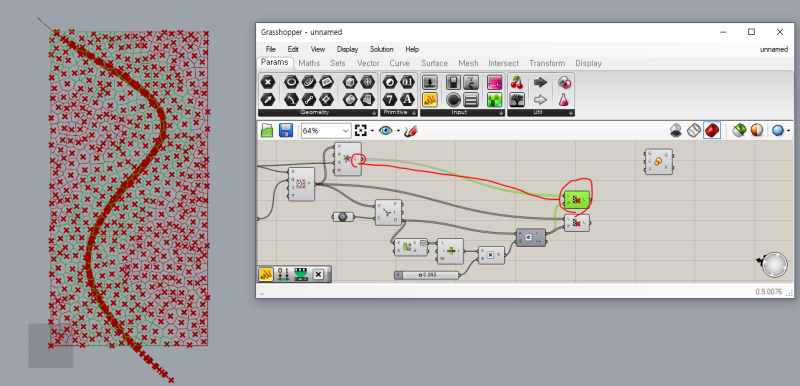
Task: Toggle preview for selected objects only
Action: coord(739,131)
